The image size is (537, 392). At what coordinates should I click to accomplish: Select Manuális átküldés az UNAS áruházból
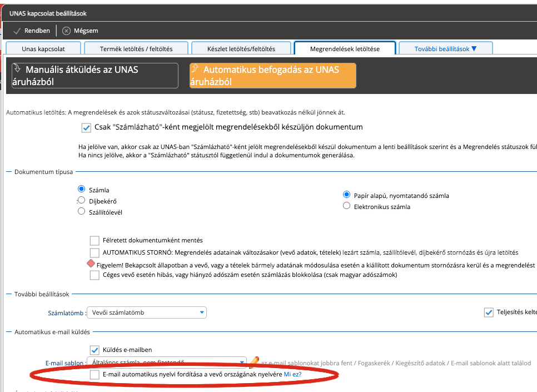(95, 76)
